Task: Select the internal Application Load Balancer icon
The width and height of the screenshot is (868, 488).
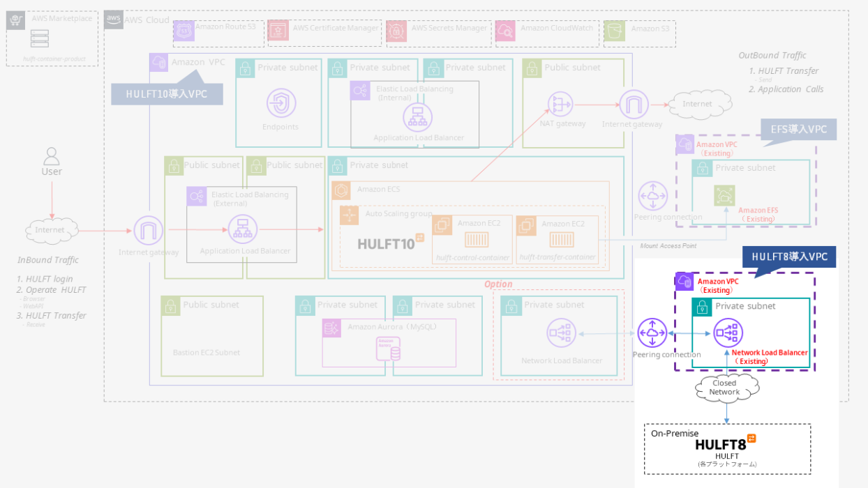Action: (x=417, y=116)
